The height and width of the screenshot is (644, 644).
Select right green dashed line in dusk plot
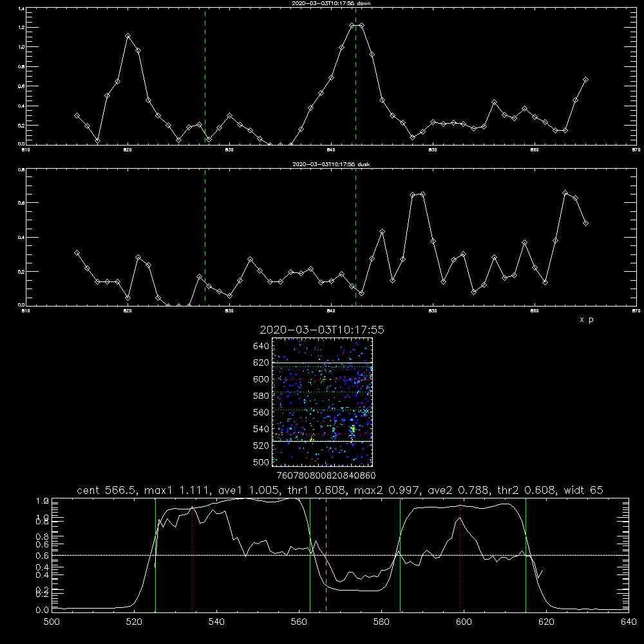[355, 237]
